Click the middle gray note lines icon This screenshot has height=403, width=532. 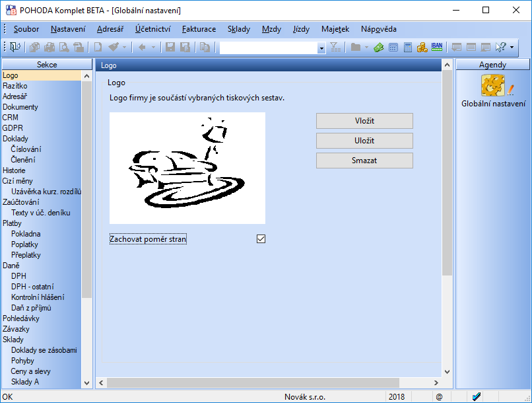pos(471,47)
